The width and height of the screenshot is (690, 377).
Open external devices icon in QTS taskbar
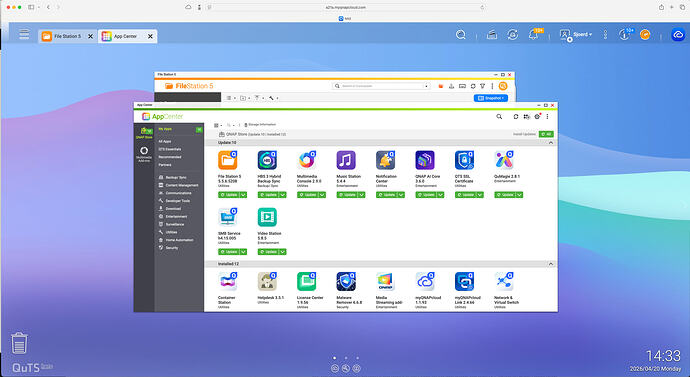point(512,34)
